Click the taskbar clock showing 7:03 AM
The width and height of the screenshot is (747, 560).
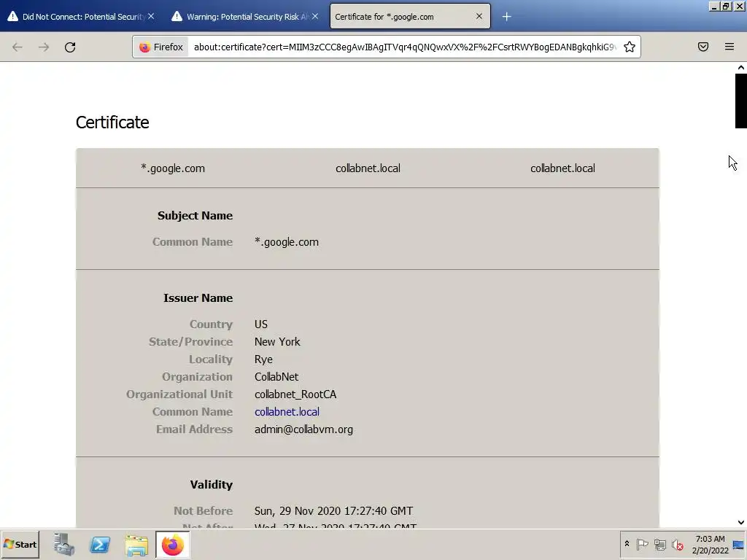click(710, 544)
